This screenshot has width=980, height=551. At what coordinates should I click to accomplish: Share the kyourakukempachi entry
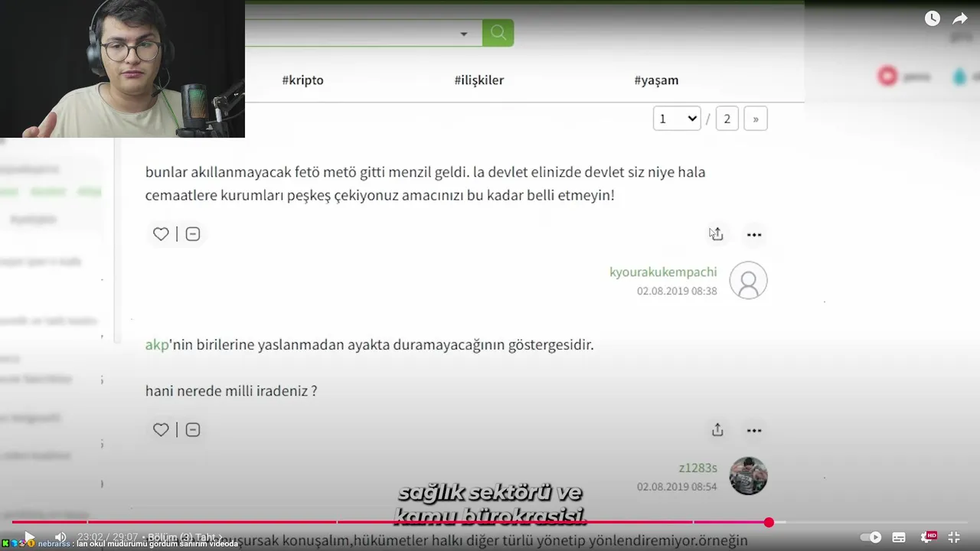click(x=717, y=234)
